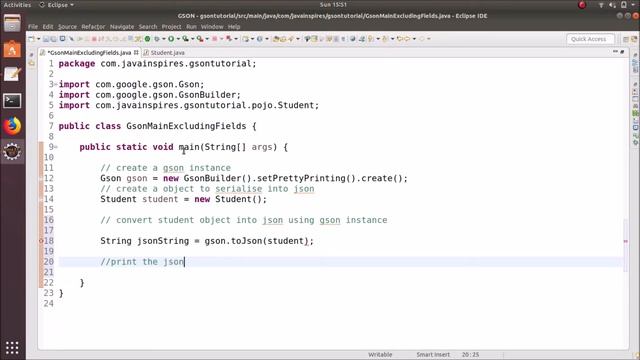Close the GsonMainExcludingFields.java tab
Image resolution: width=640 pixels, height=360 pixels.
(x=136, y=52)
